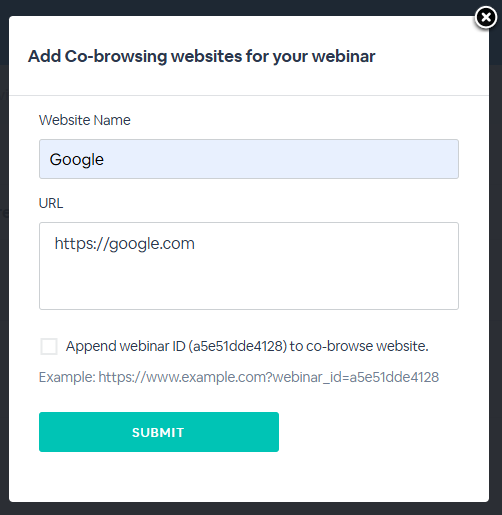
Task: Click the 'Example:' word in the hint
Action: coord(67,377)
